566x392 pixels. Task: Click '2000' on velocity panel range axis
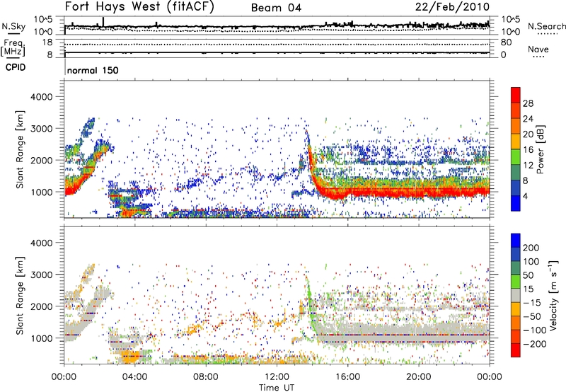[x=42, y=306]
